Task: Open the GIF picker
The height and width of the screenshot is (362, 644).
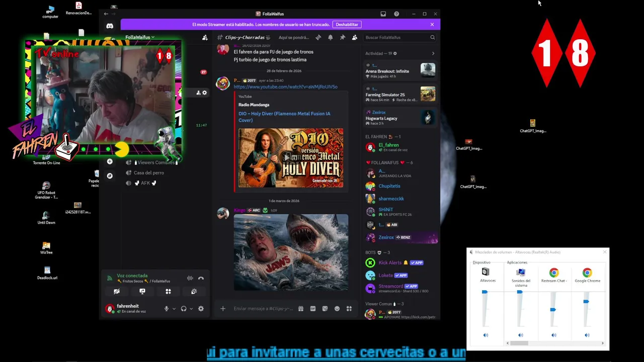Action: coord(313,309)
